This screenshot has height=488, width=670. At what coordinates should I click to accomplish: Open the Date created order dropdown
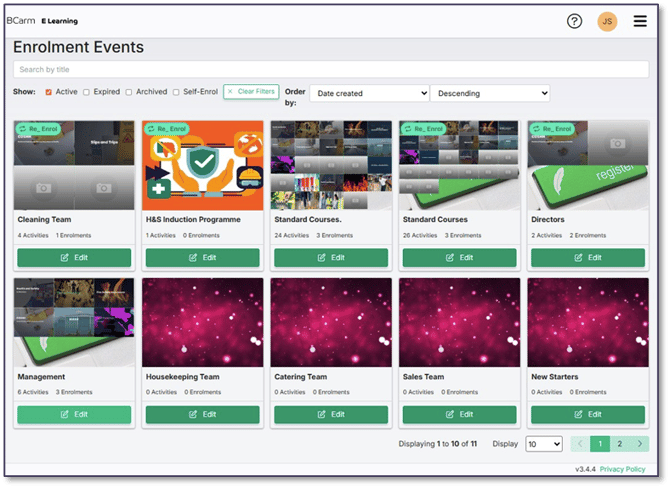(x=369, y=93)
